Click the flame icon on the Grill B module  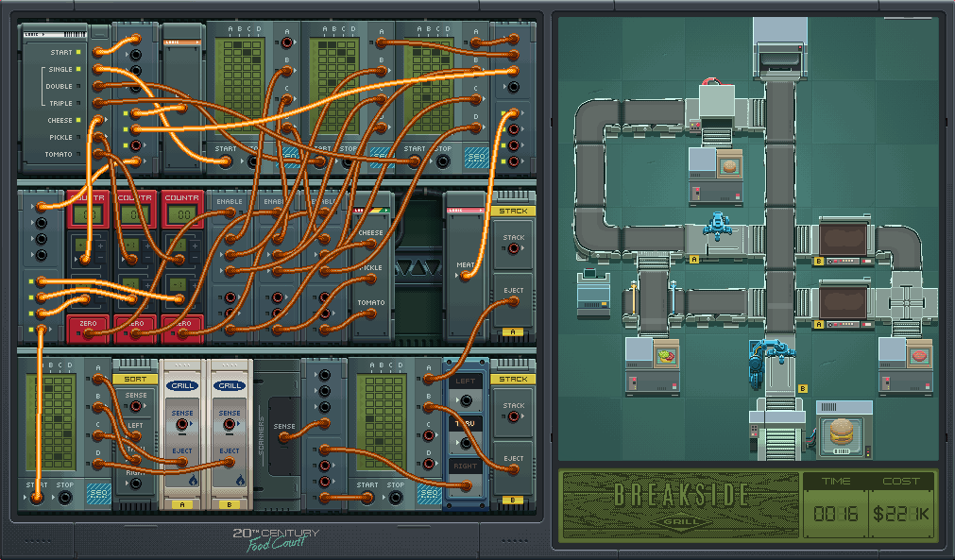(x=240, y=480)
